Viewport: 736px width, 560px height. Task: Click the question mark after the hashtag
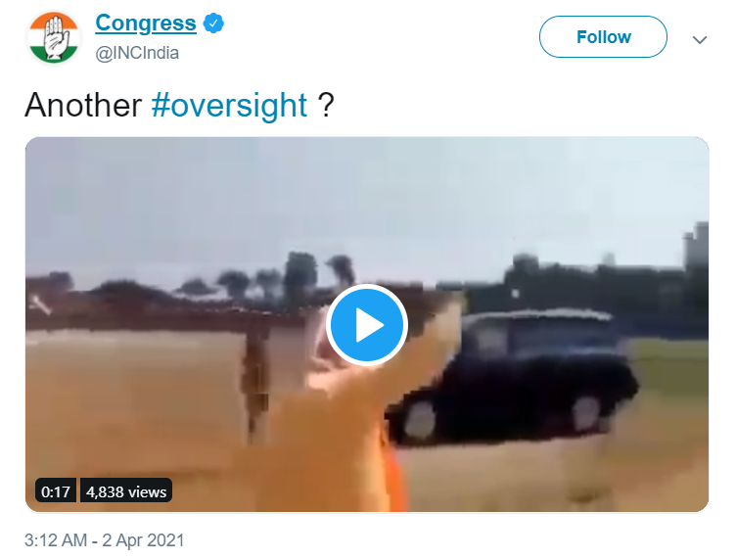(x=326, y=105)
